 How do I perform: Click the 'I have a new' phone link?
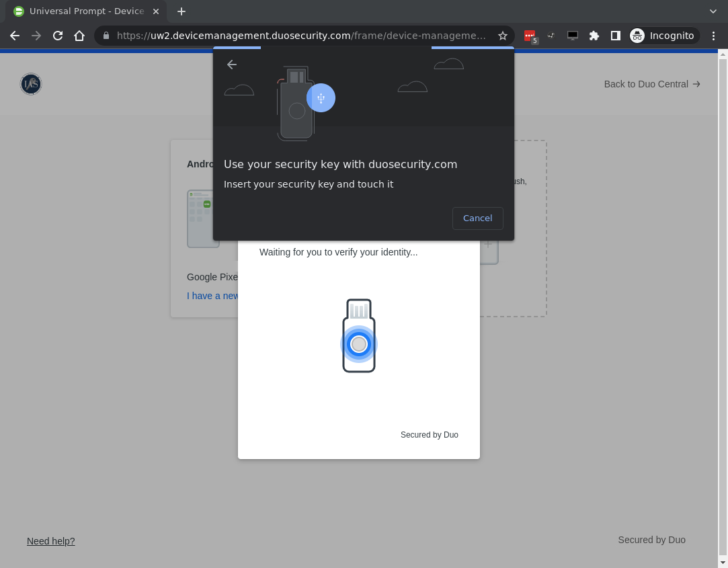[212, 296]
